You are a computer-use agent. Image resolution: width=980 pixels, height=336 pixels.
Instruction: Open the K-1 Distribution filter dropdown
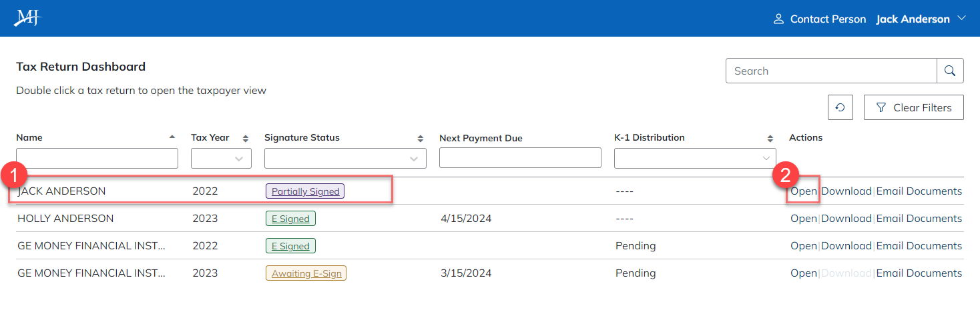click(695, 158)
